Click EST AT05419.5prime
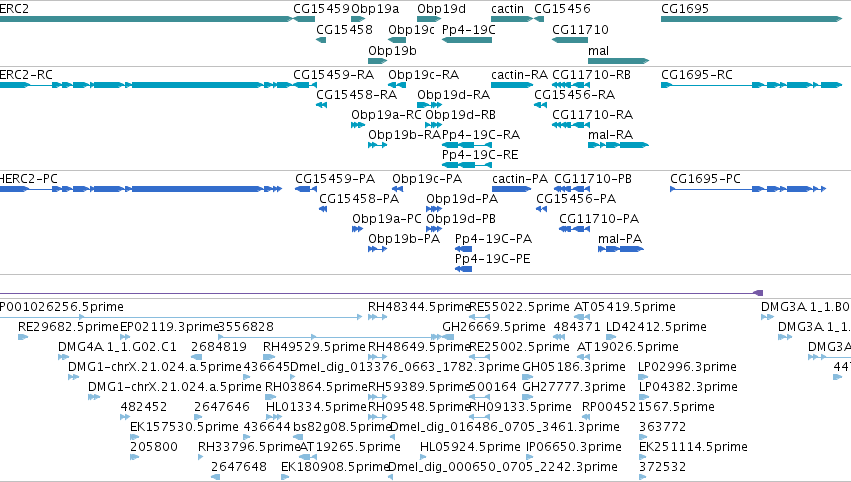 click(x=625, y=307)
